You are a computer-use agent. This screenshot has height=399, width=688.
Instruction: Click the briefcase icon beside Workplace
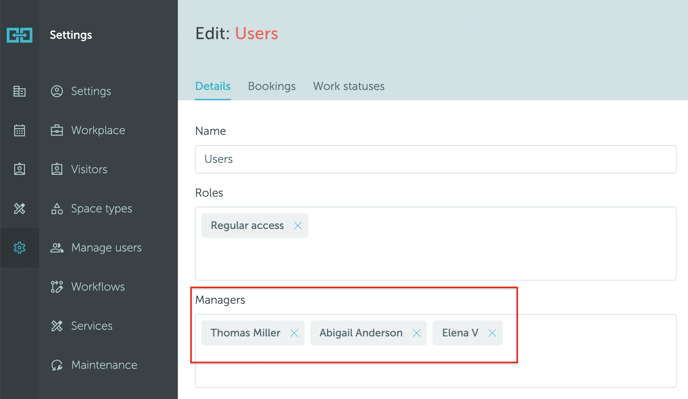[x=57, y=130]
